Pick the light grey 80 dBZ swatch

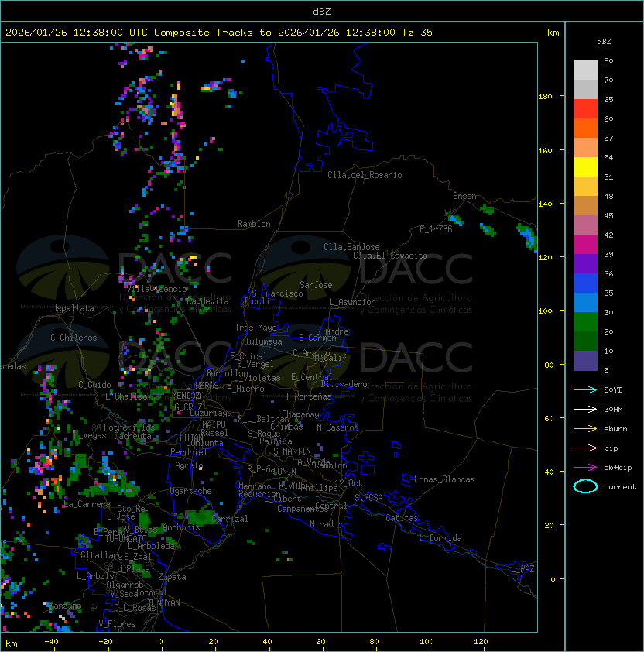click(x=585, y=70)
